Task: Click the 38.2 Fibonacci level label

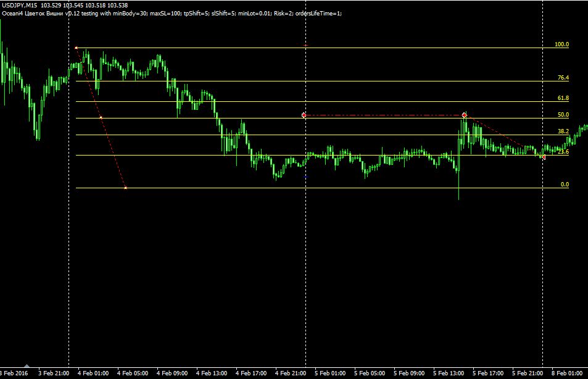Action: coord(563,131)
